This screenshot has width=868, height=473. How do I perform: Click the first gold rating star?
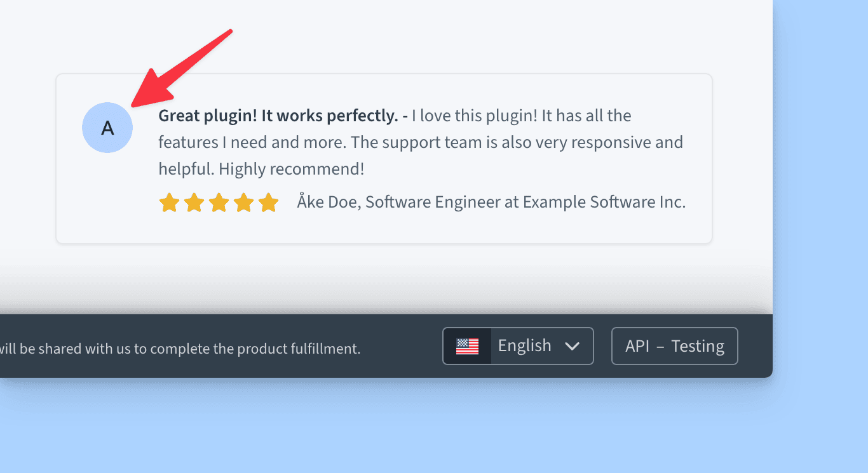pos(169,203)
